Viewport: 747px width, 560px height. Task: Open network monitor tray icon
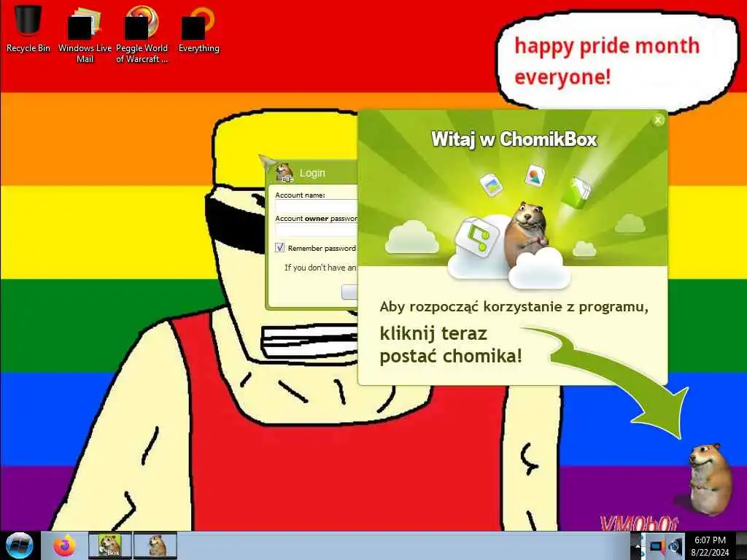(x=657, y=547)
